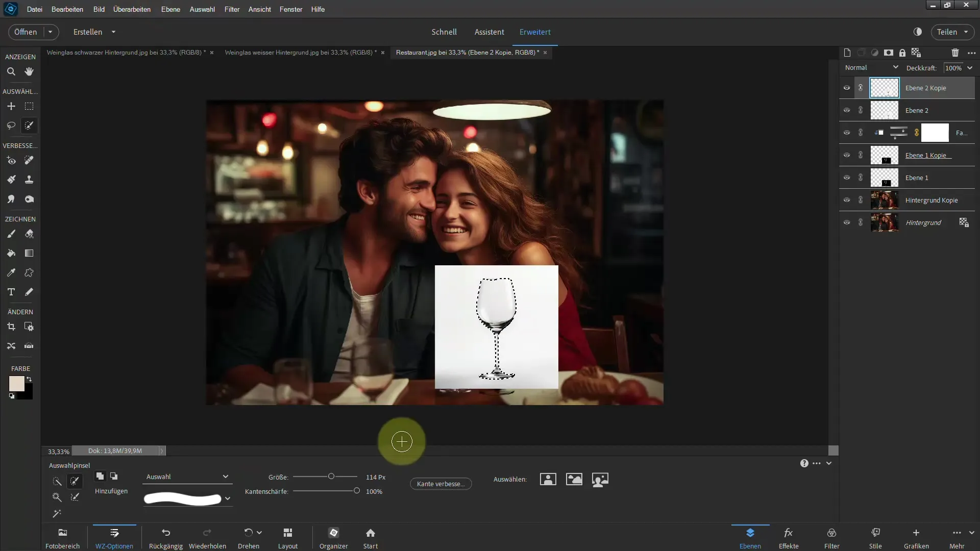The width and height of the screenshot is (980, 551).
Task: Select the Pencil tool
Action: [x=29, y=292]
